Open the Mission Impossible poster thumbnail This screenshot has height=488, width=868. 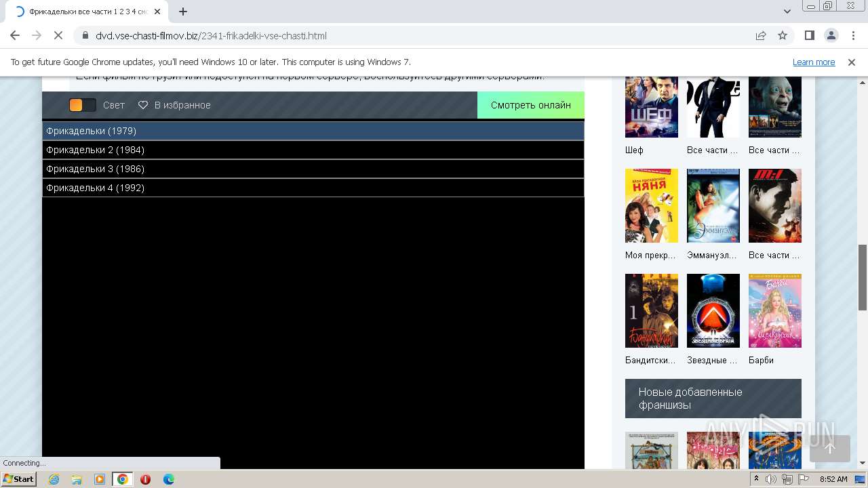coord(775,205)
